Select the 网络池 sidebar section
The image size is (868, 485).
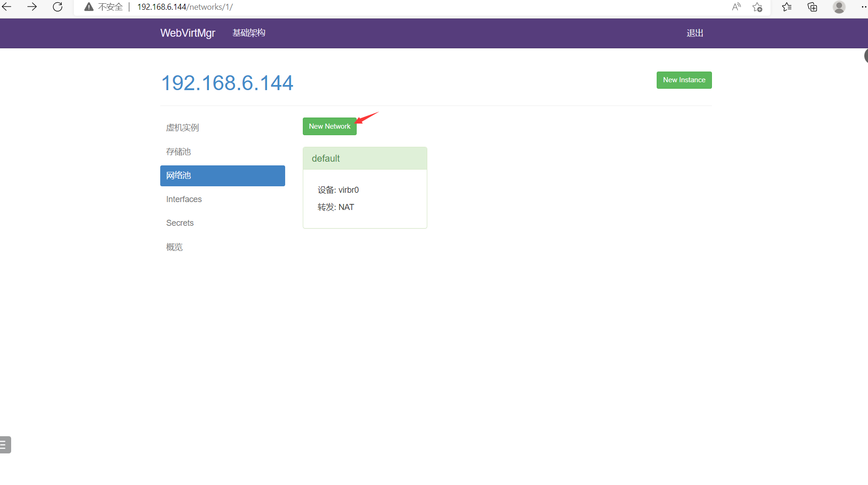point(222,176)
